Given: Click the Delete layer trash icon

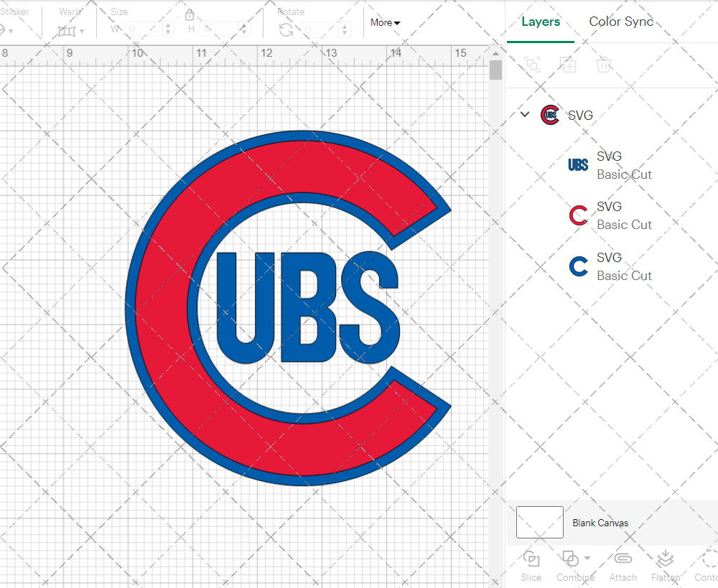Looking at the screenshot, I should (604, 65).
